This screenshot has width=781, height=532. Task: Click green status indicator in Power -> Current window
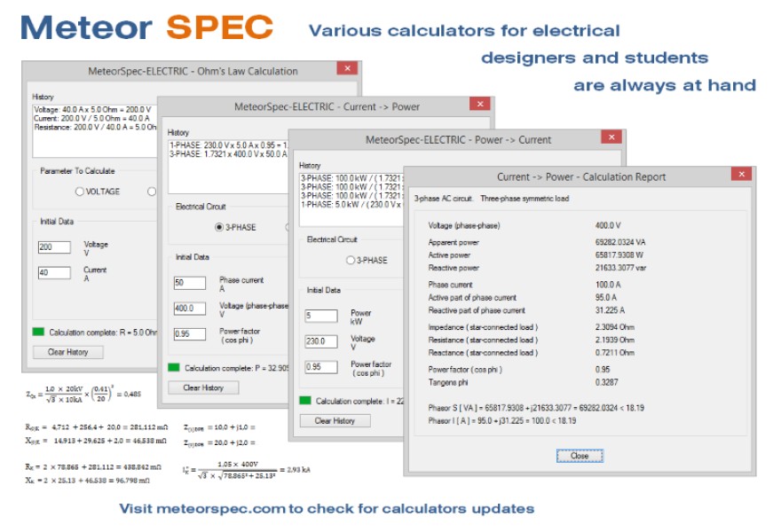click(305, 400)
